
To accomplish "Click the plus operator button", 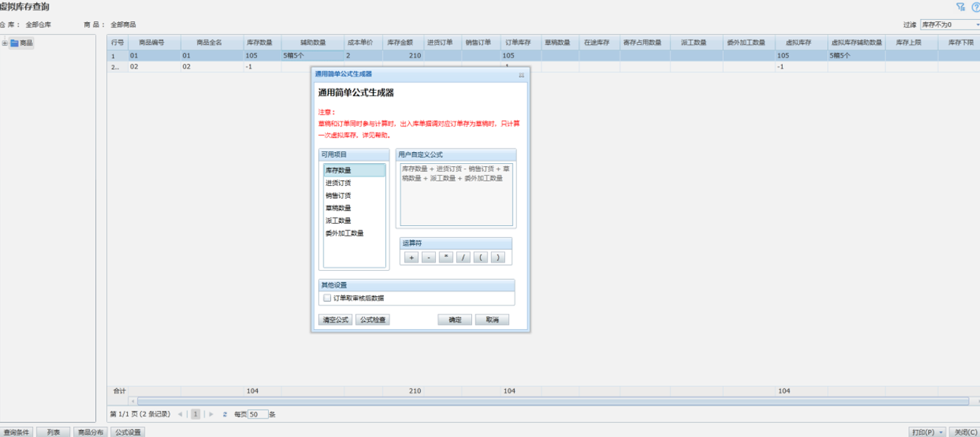I will [x=411, y=258].
